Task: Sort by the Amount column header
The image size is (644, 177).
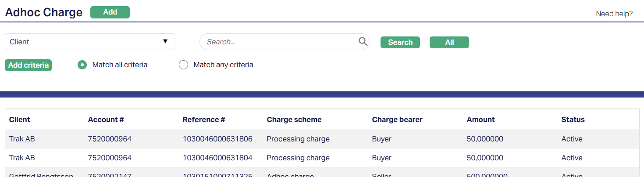Action: tap(480, 119)
